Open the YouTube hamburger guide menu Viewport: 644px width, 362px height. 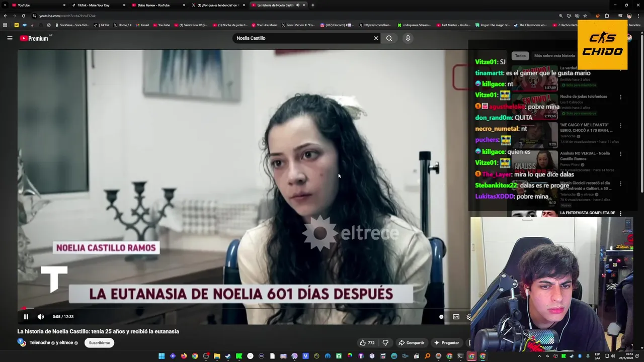10,38
